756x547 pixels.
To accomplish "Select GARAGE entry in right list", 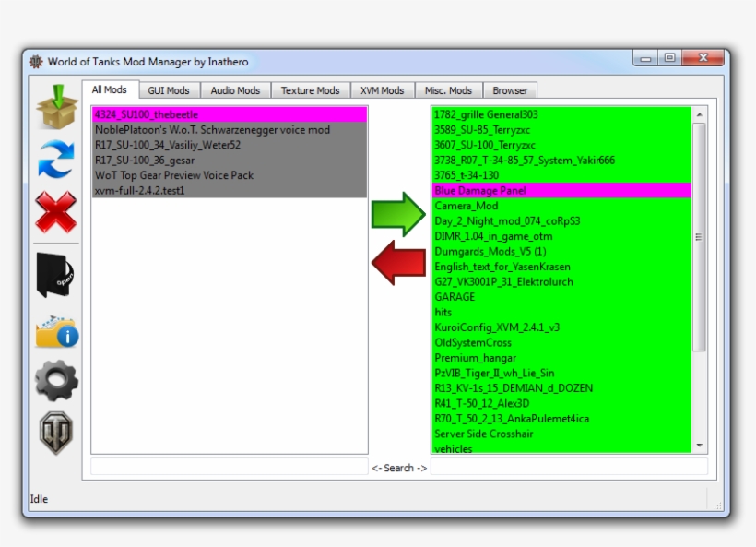I will (x=561, y=297).
